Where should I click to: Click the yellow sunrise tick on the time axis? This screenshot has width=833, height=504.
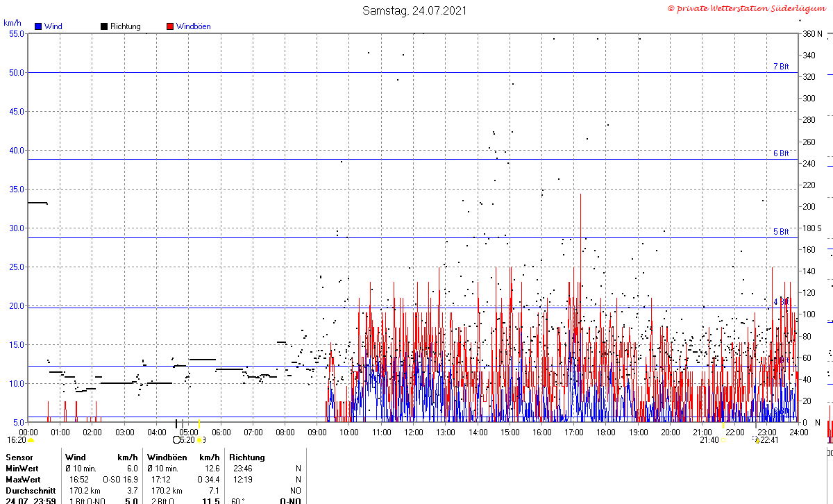coord(199,423)
